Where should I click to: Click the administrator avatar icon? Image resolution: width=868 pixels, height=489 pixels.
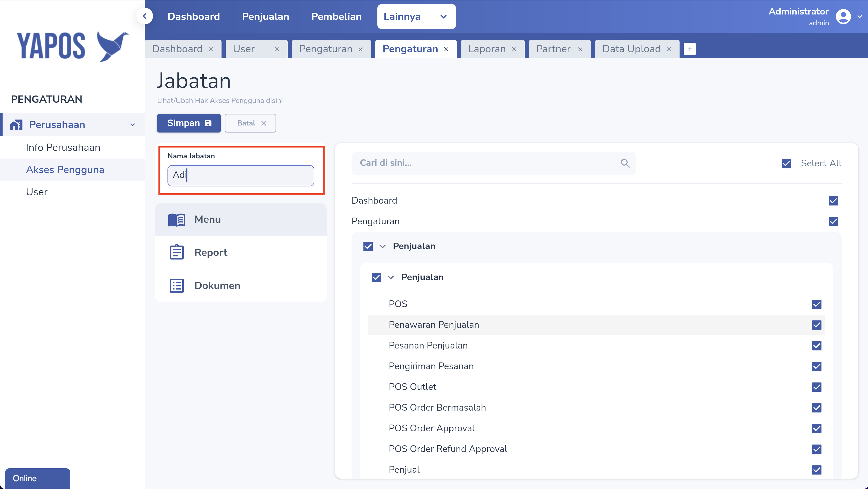point(843,17)
